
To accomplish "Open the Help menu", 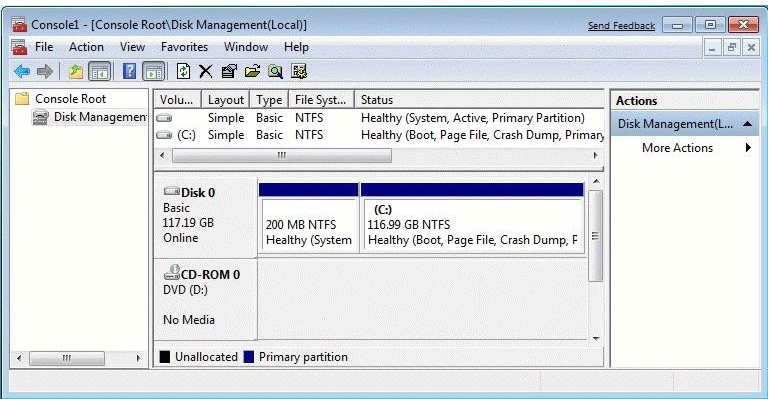I will (296, 47).
